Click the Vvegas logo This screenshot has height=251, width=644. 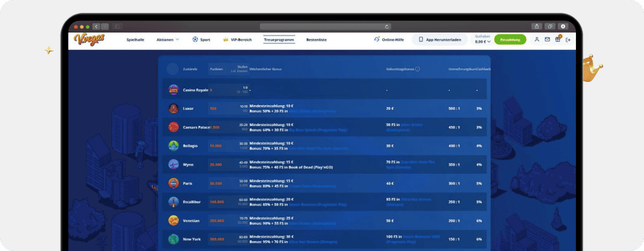(x=89, y=40)
